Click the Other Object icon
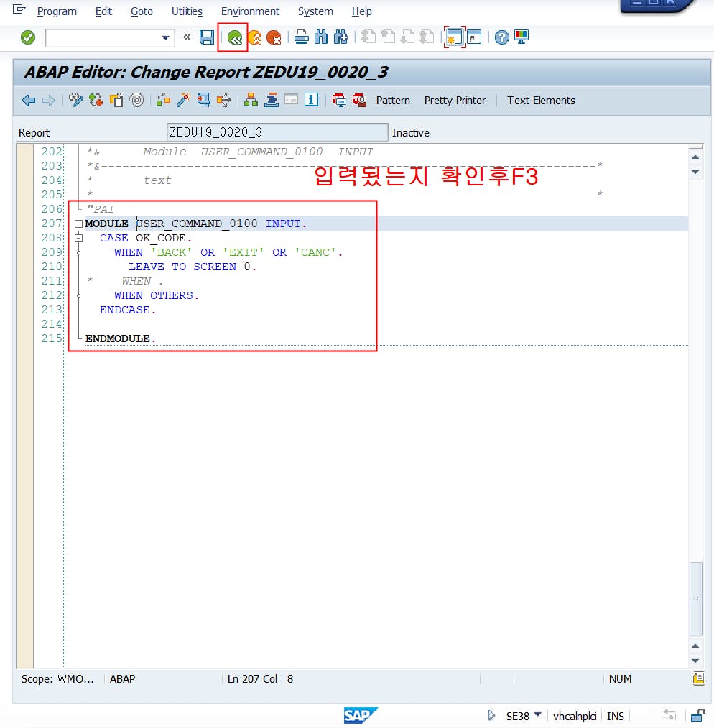This screenshot has height=728, width=714. pos(116,101)
